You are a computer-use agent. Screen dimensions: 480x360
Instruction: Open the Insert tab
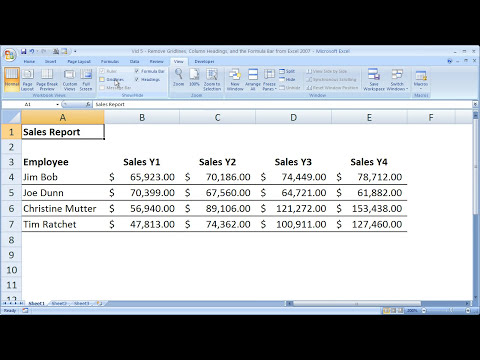coord(51,62)
